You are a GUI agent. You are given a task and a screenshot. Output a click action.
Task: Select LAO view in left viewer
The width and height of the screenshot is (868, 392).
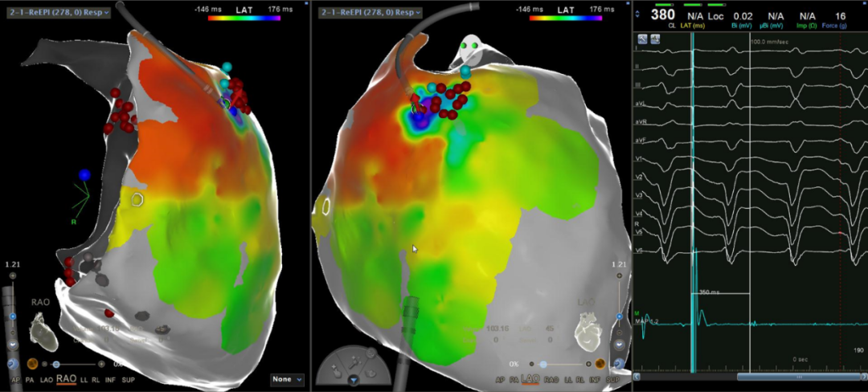[x=47, y=380]
